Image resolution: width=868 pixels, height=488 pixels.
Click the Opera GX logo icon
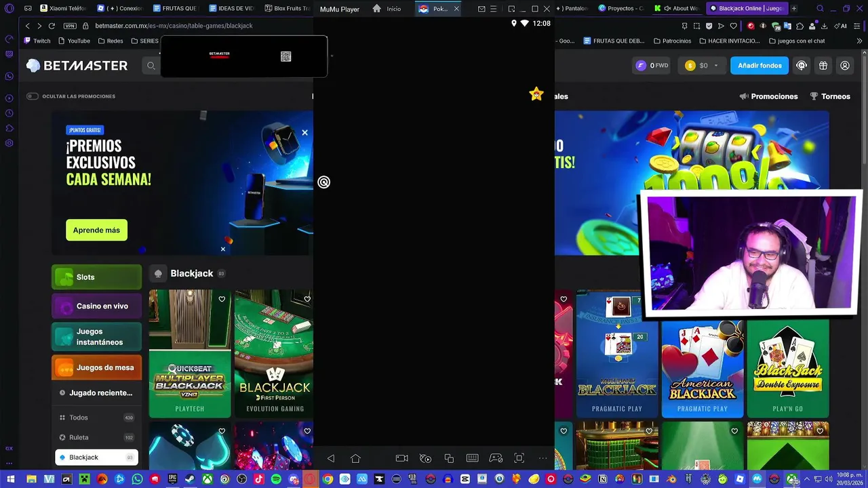pyautogui.click(x=9, y=9)
